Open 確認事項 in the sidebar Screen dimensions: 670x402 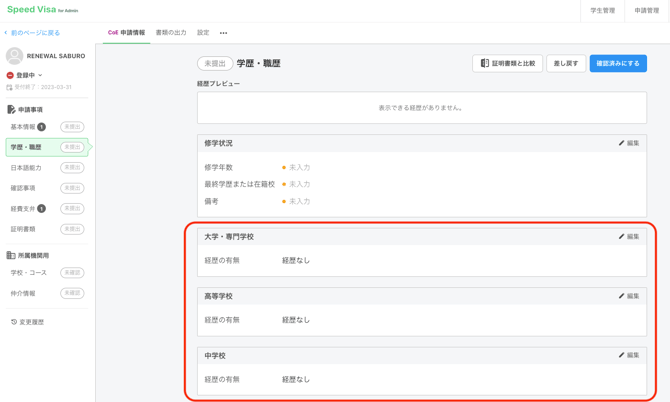click(23, 188)
